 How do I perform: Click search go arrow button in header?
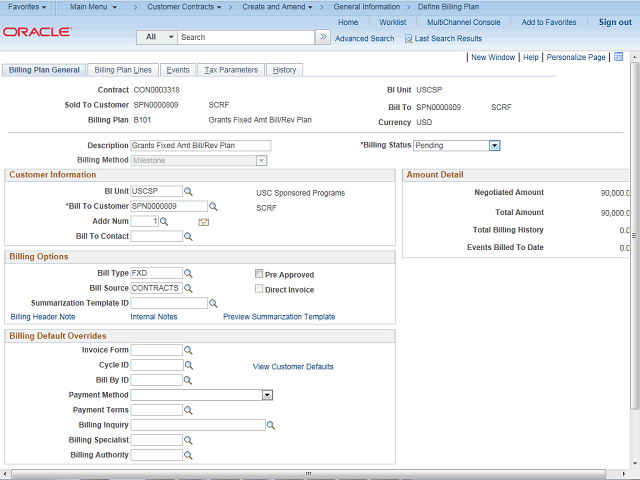[323, 37]
